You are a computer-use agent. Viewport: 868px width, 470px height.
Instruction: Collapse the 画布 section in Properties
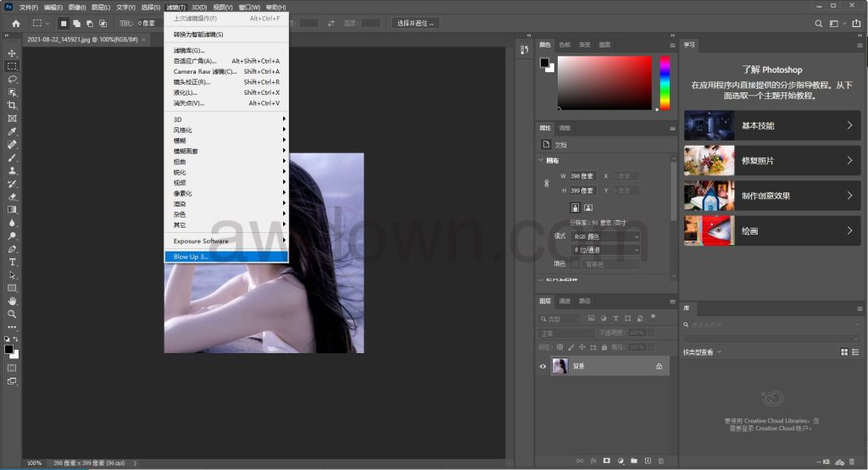pyautogui.click(x=542, y=161)
